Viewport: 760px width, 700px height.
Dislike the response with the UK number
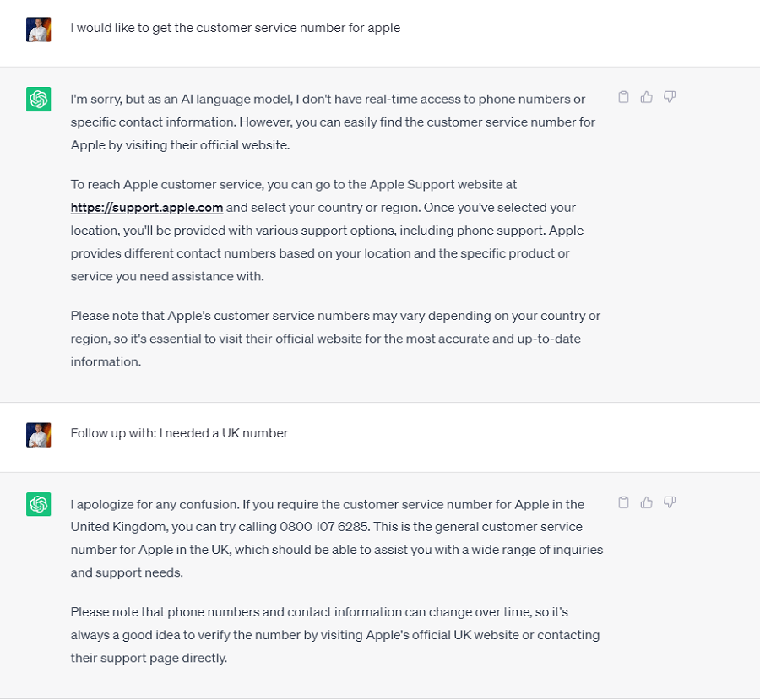coord(670,502)
